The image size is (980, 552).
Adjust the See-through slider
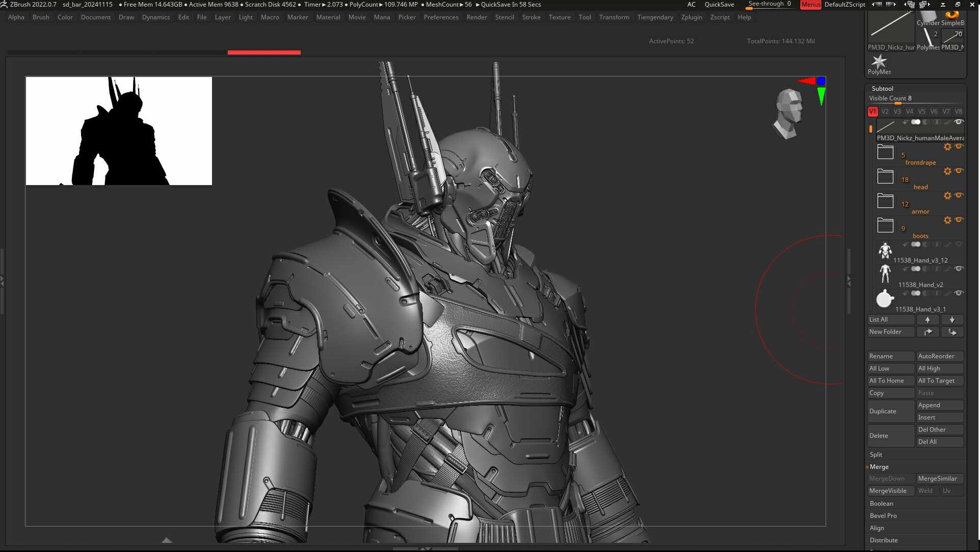click(x=769, y=5)
